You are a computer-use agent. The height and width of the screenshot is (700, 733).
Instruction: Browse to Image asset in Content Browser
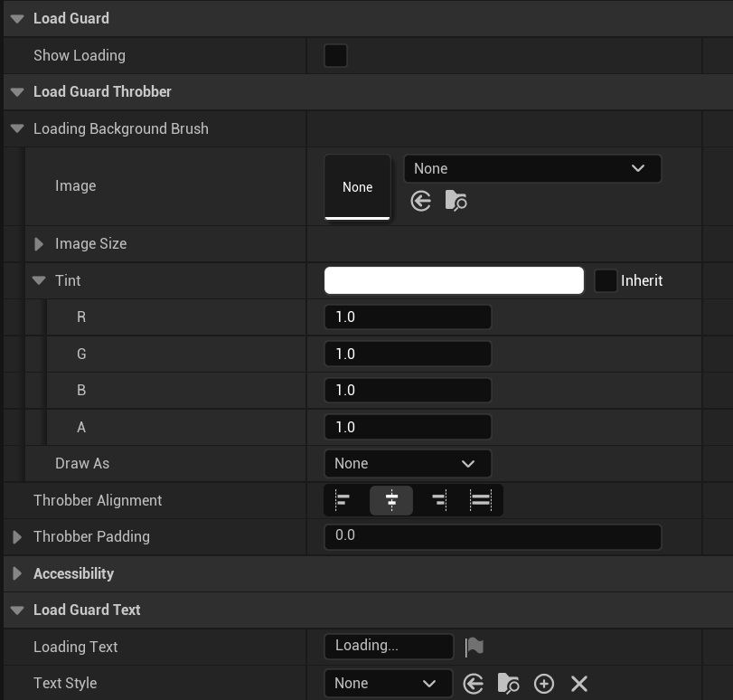tap(456, 201)
